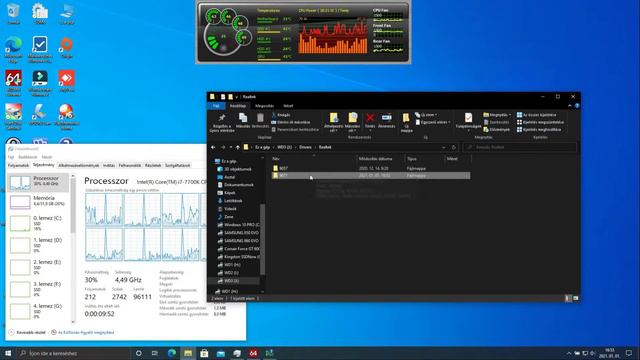Screen dimensions: 640x360
Task: Open Felhasználók tab in Task Manager
Action: 130,166
